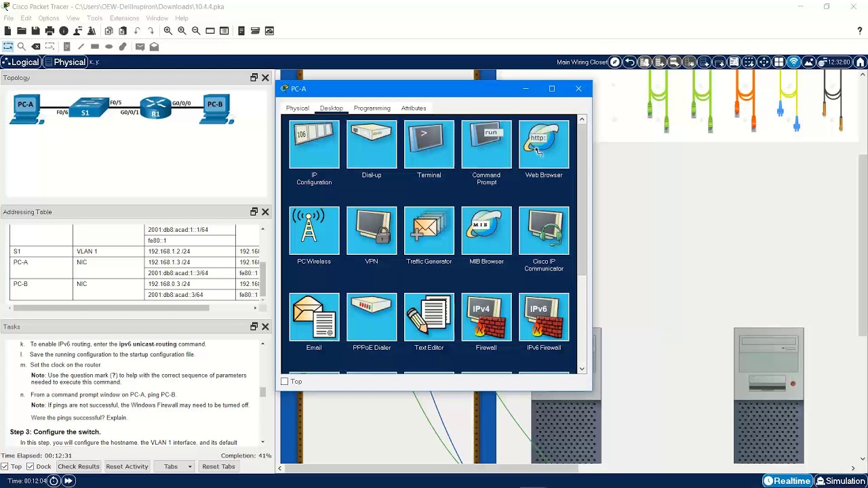Click the Zoom Out magnifier icon

click(196, 30)
